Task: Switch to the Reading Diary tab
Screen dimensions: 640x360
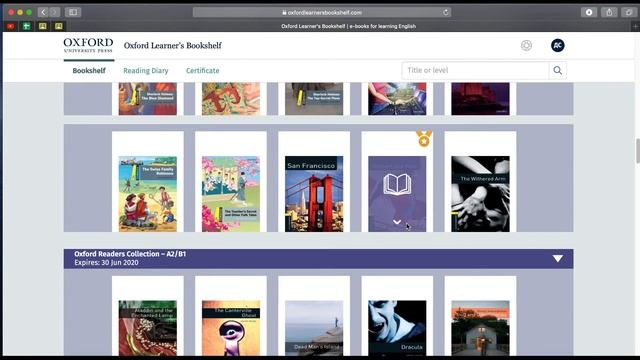Action: [x=146, y=71]
